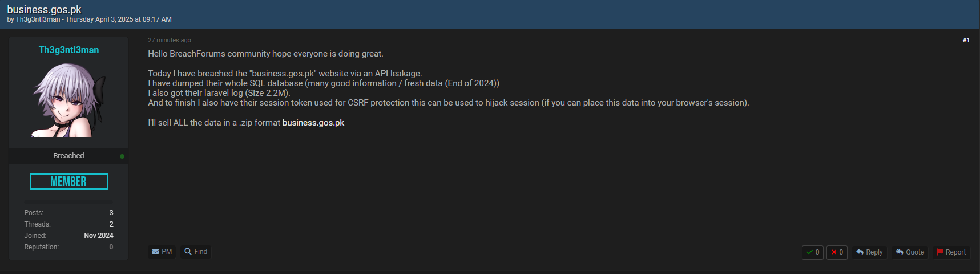
Task: Click the user avatar image
Action: click(x=68, y=100)
